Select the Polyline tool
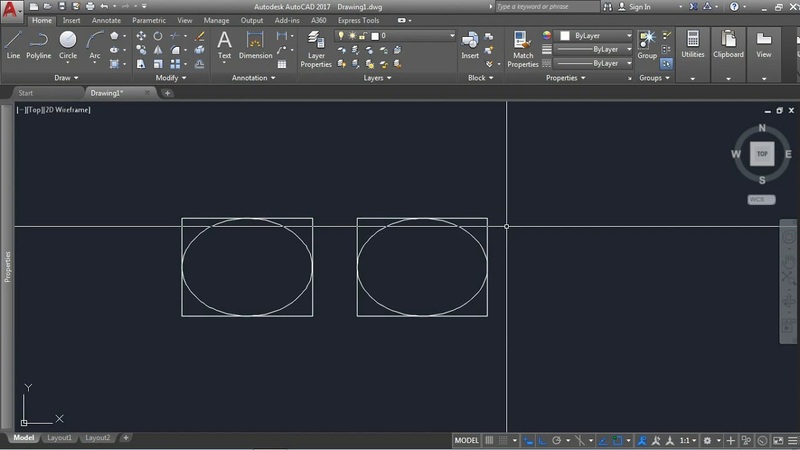The image size is (800, 450). [39, 45]
